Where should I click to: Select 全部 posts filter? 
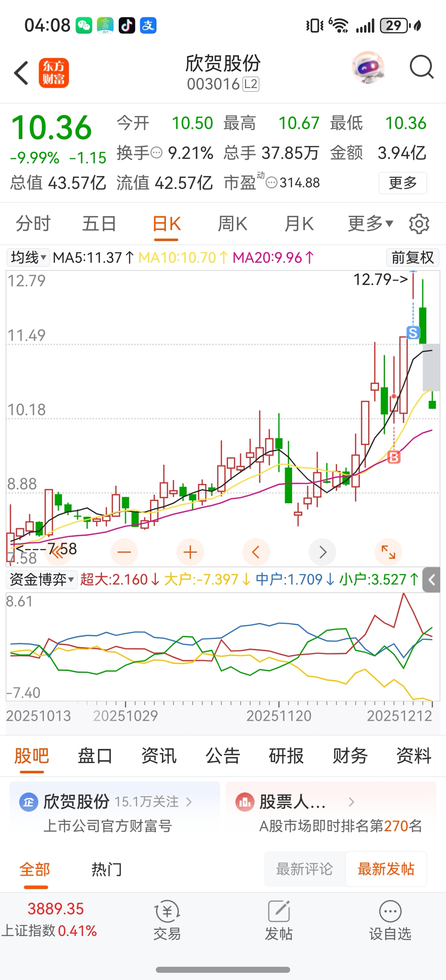35,870
